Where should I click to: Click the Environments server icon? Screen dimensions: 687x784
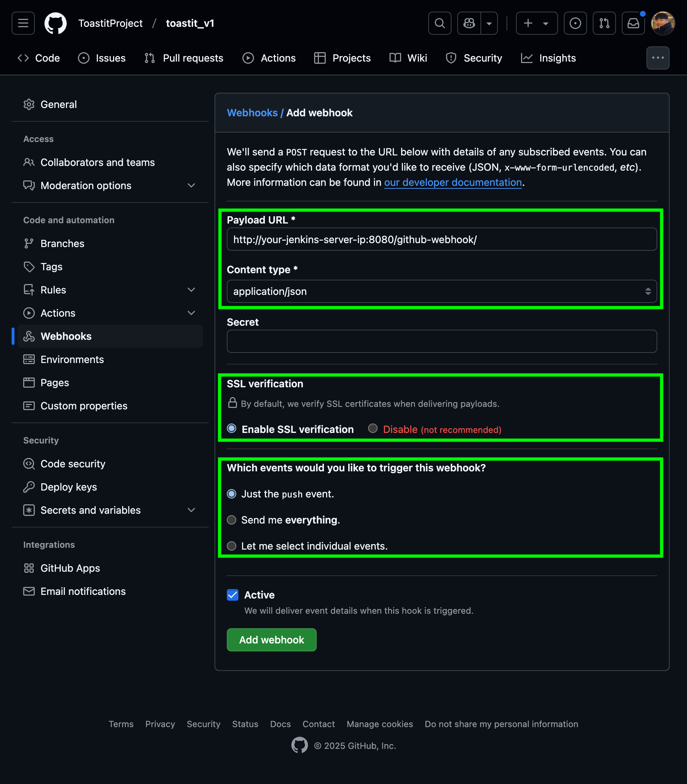[29, 360]
